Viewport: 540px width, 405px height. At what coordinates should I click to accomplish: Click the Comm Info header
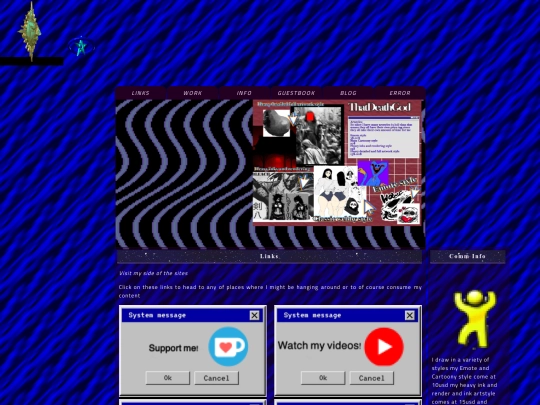point(467,256)
